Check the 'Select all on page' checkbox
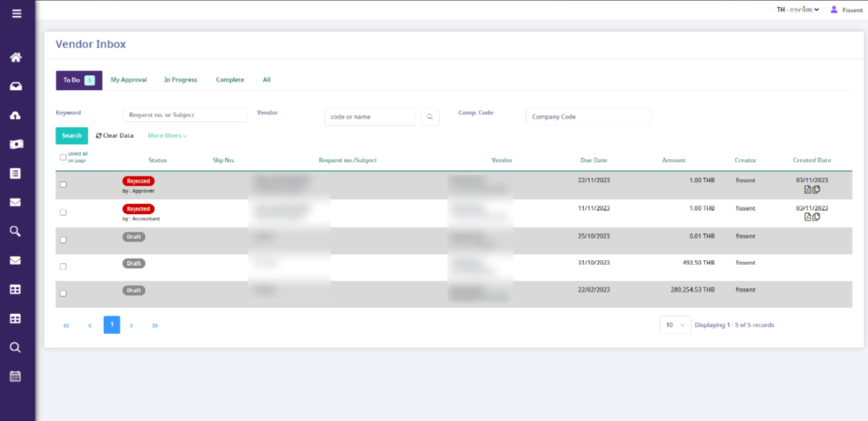868x421 pixels. pyautogui.click(x=63, y=157)
